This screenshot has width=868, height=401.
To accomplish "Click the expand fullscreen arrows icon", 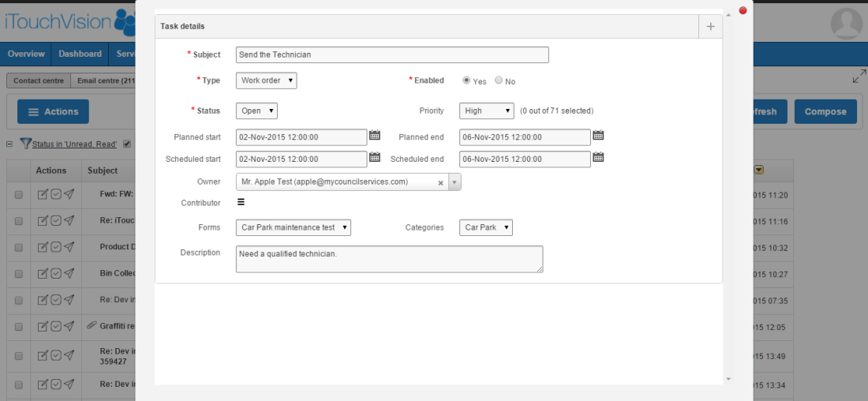I will tap(859, 77).
